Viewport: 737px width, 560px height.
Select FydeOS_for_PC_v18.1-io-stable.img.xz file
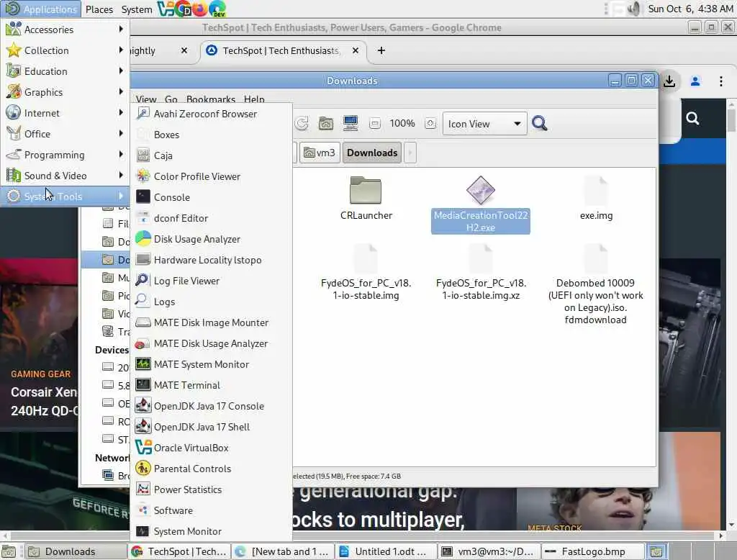481,273
